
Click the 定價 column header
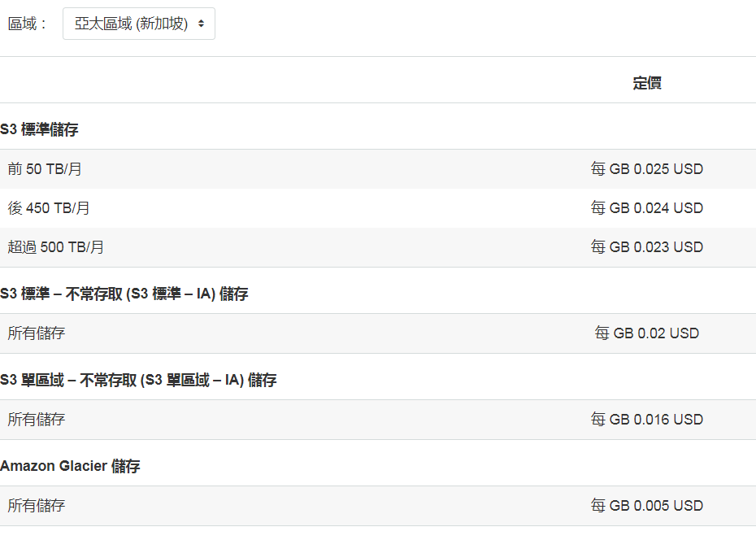click(647, 83)
